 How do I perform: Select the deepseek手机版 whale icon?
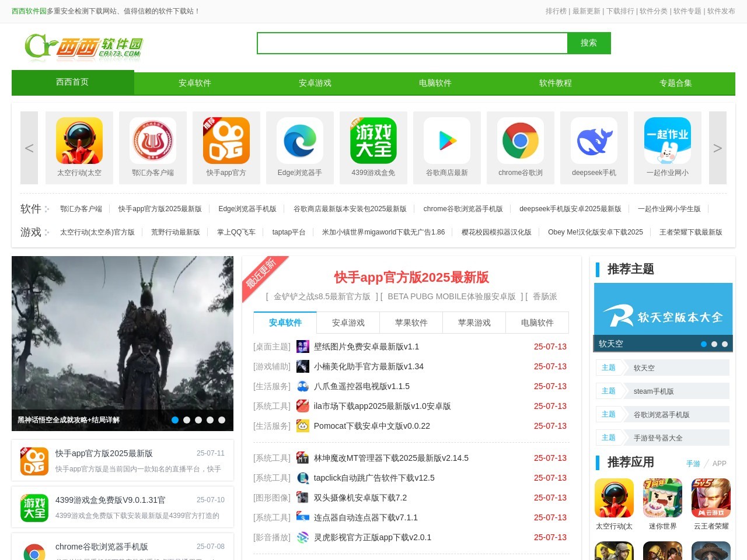tap(594, 140)
